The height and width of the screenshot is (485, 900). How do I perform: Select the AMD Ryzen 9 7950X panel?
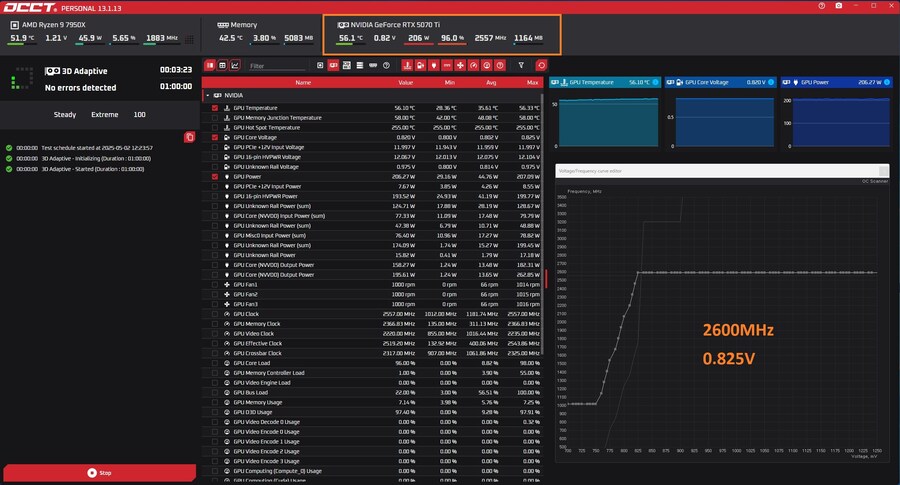[x=102, y=31]
